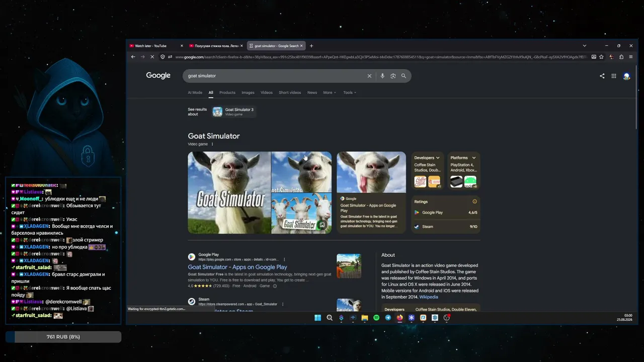This screenshot has height=362, width=644.
Task: Click the tracking protection shield icon in address bar
Action: tap(163, 57)
